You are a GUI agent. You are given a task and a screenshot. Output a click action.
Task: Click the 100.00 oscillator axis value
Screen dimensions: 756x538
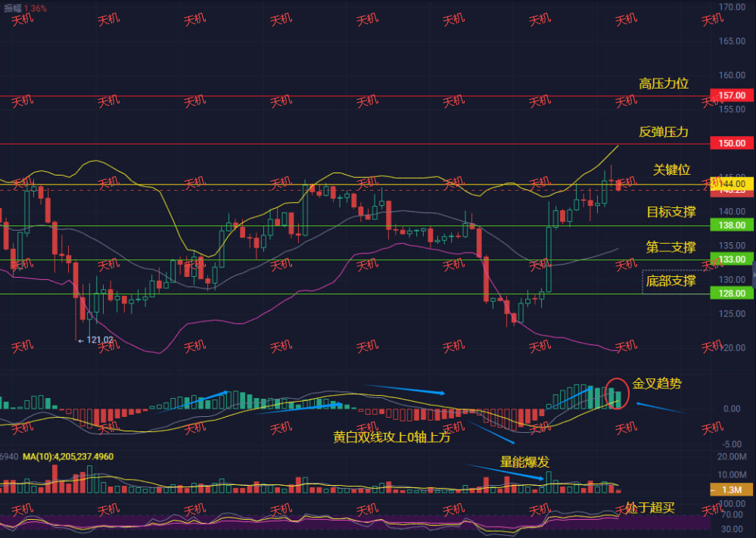[732, 504]
